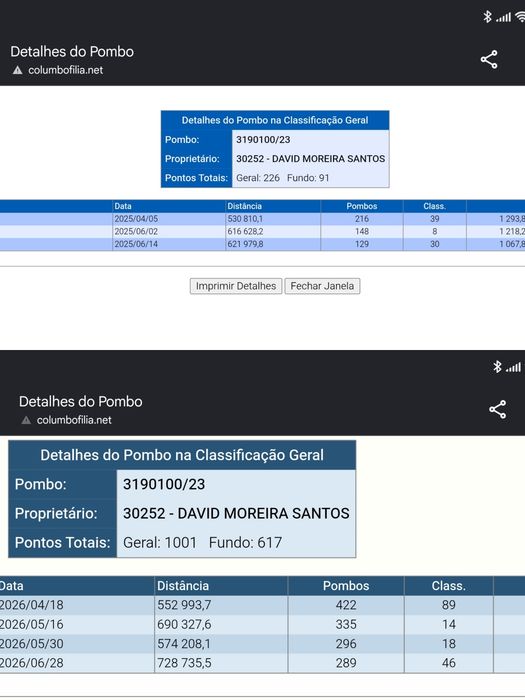The image size is (525, 700).
Task: Click the 'Geral: 1001 Fundo: 617' totals text
Action: click(202, 542)
